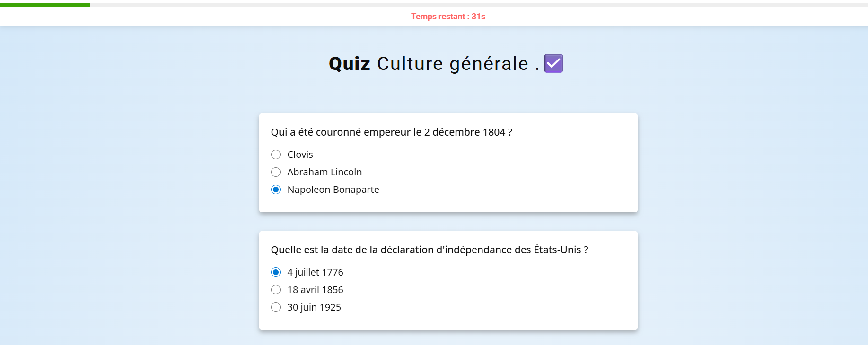Click the first question card
This screenshot has height=345, width=868.
[x=448, y=163]
